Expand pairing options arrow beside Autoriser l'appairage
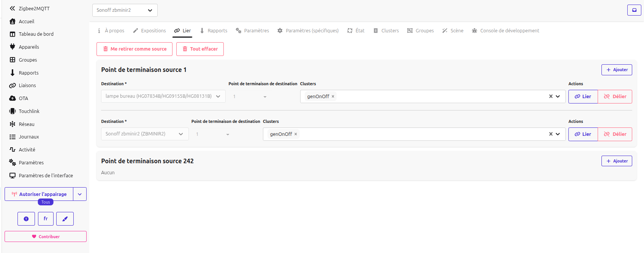 click(x=80, y=194)
